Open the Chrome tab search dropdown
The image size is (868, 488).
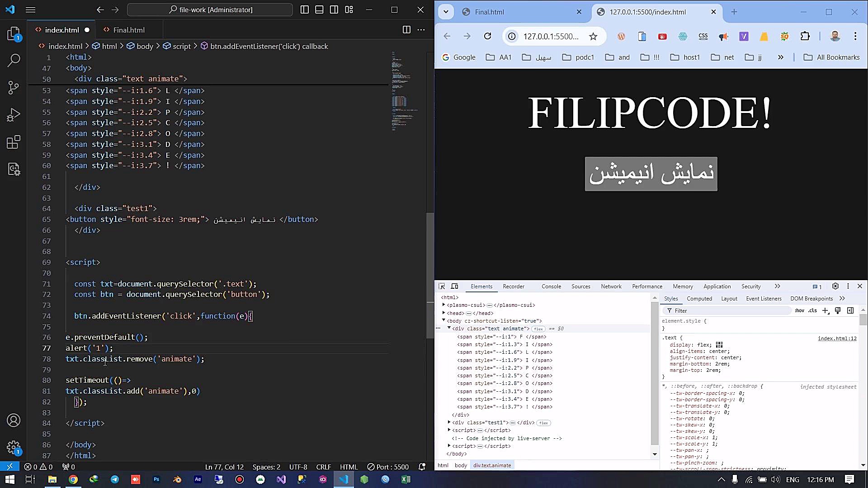coord(446,12)
